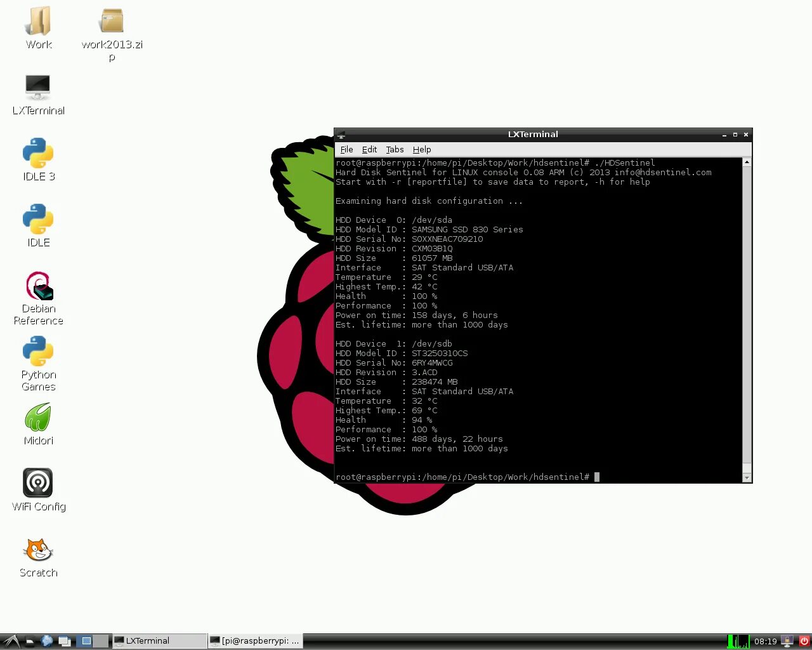Click the serial 'S0XXNEAC709210' text

coord(447,239)
